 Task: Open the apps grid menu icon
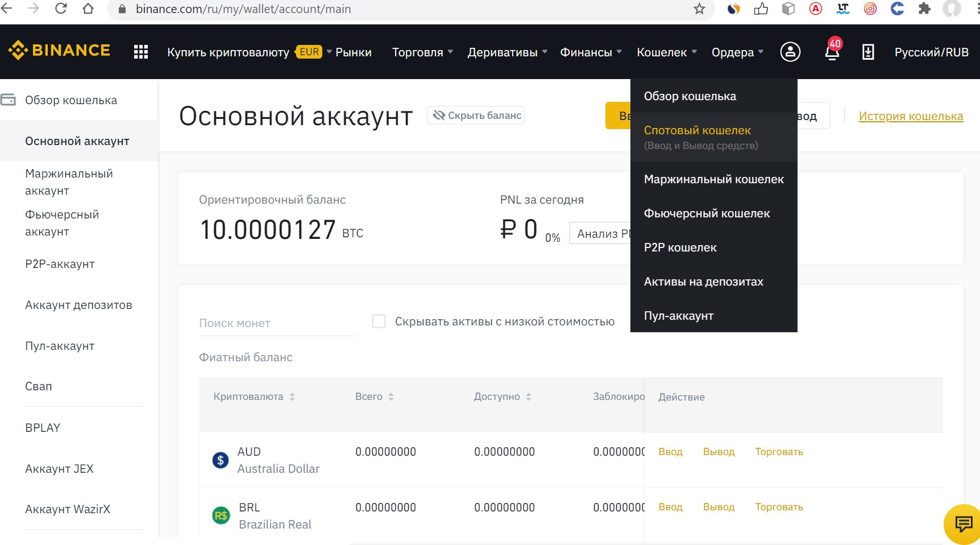coord(141,52)
